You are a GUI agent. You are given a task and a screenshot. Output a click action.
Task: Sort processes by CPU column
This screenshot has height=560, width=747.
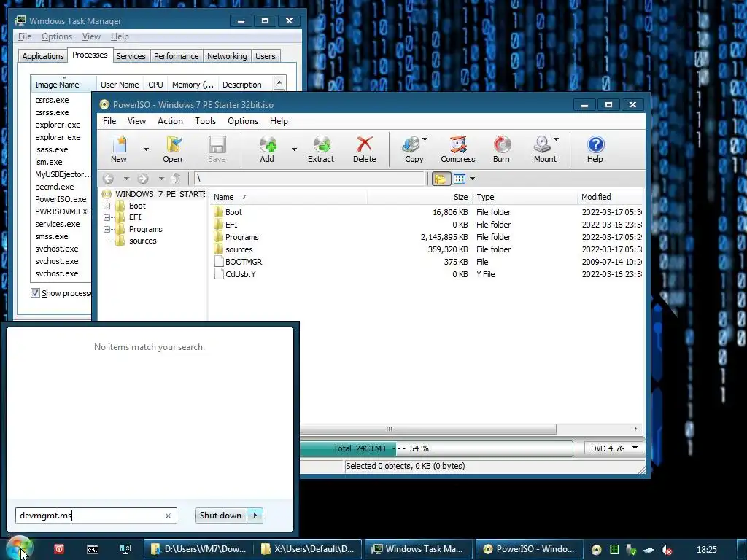156,85
